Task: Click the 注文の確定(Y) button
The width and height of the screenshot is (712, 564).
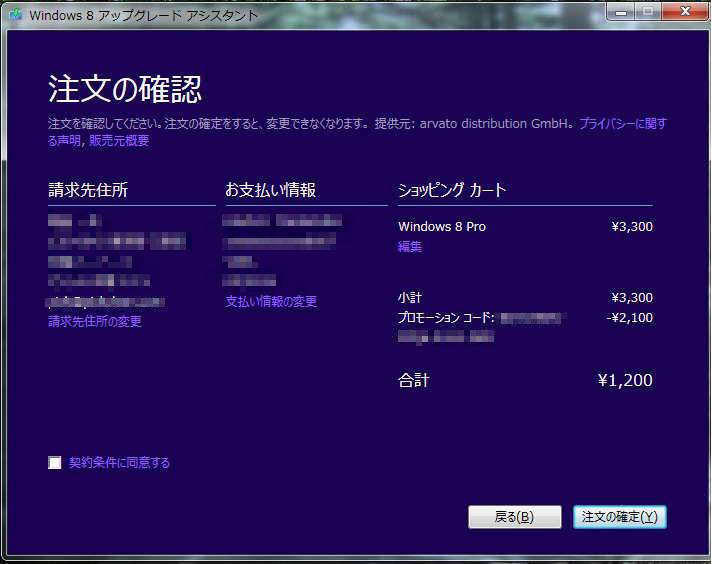Action: 620,517
